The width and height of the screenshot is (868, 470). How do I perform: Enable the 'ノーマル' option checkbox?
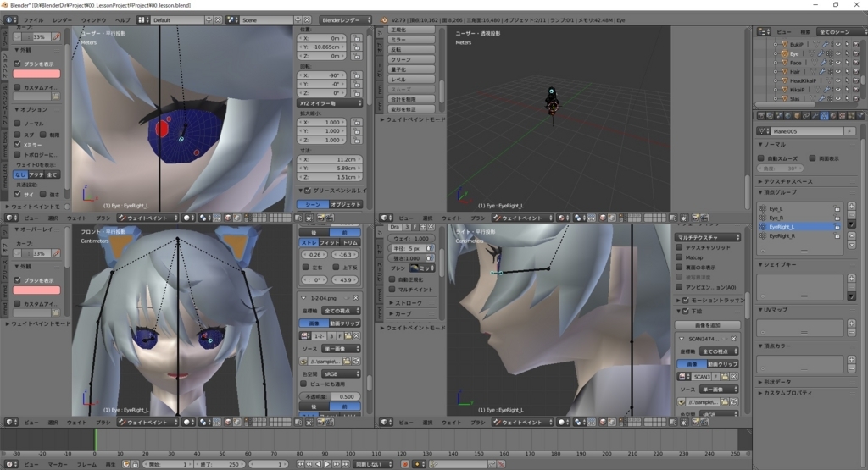click(x=18, y=124)
